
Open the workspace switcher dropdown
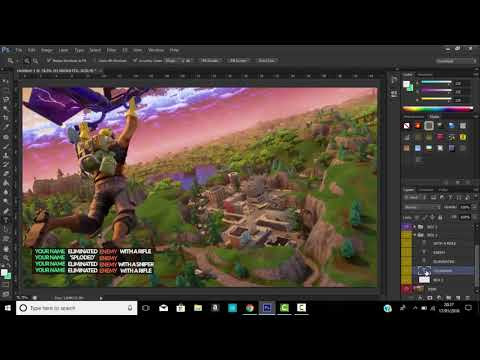tap(456, 61)
